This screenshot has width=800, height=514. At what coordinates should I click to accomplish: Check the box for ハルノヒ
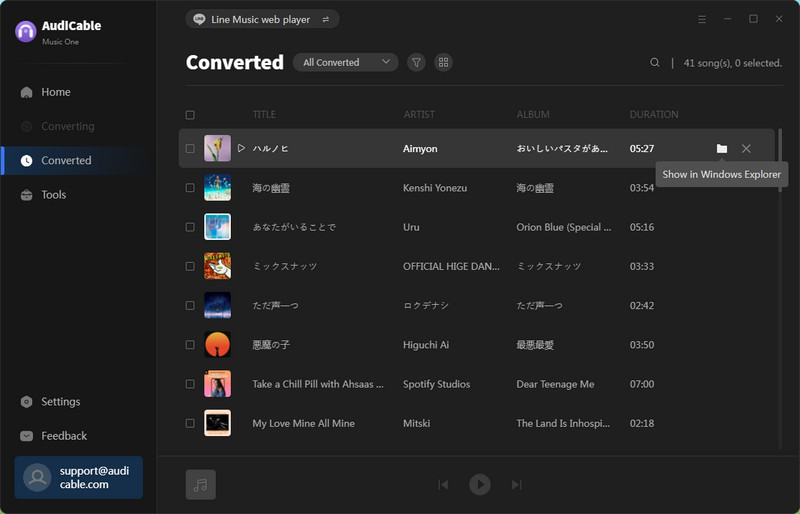tap(190, 149)
